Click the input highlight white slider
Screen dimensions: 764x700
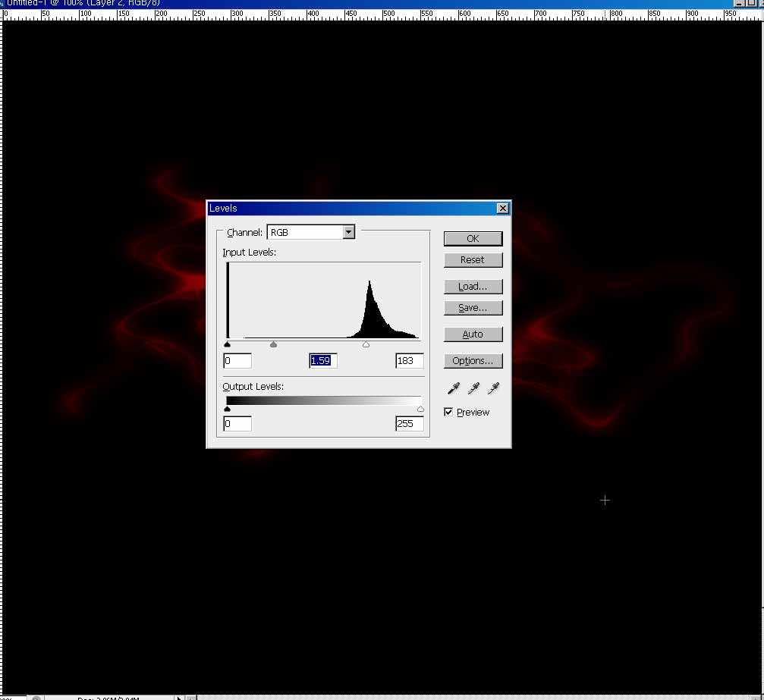[x=366, y=344]
